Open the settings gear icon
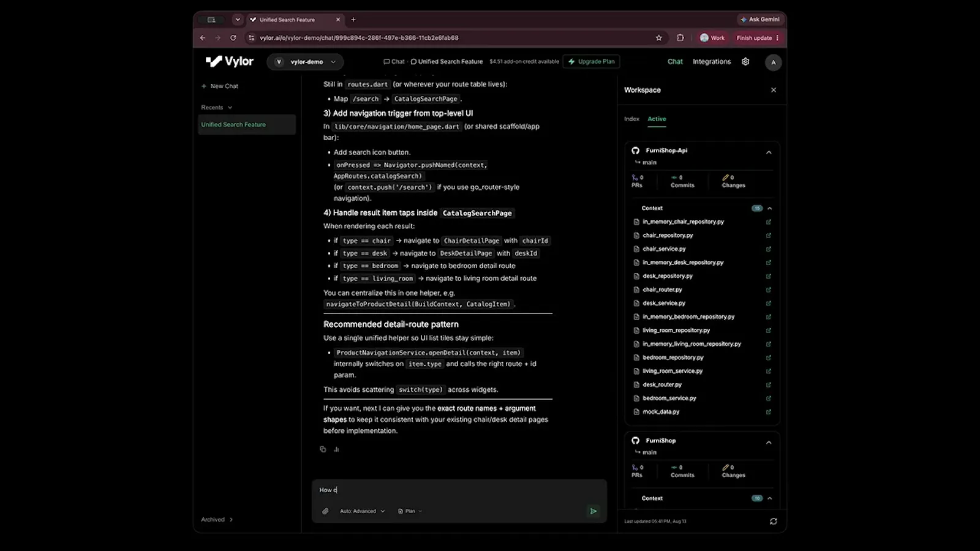Image resolution: width=980 pixels, height=551 pixels. pos(745,62)
